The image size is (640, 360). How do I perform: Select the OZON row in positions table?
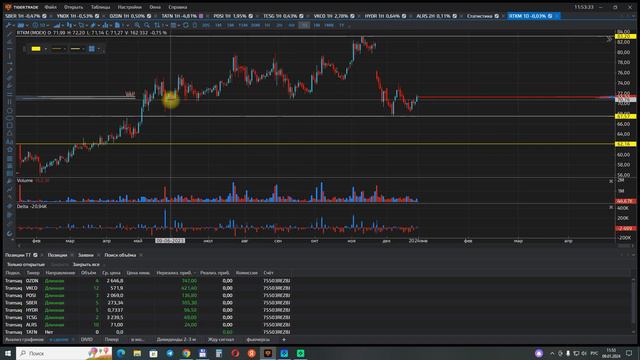point(147,281)
